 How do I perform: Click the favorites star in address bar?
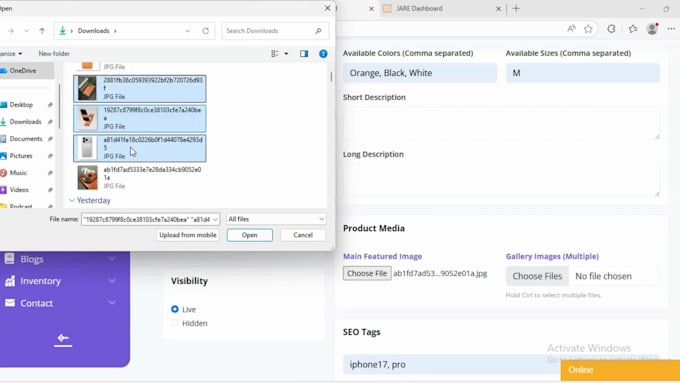point(588,29)
